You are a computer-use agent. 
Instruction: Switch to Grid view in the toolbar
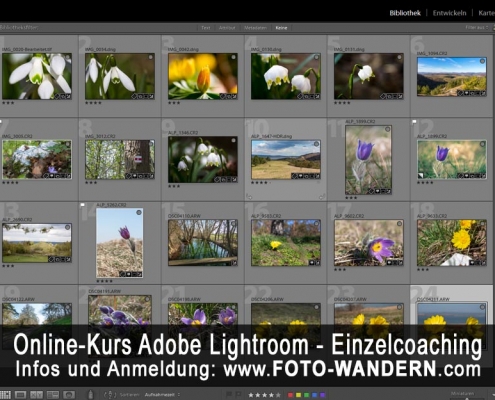pos(5,395)
